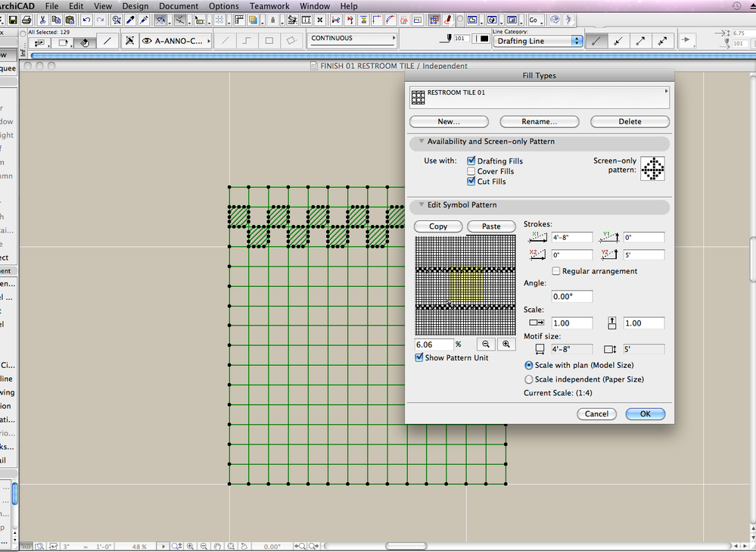Viewport: 756px width, 552px height.
Task: Confirm the dialog with OK
Action: pyautogui.click(x=646, y=413)
